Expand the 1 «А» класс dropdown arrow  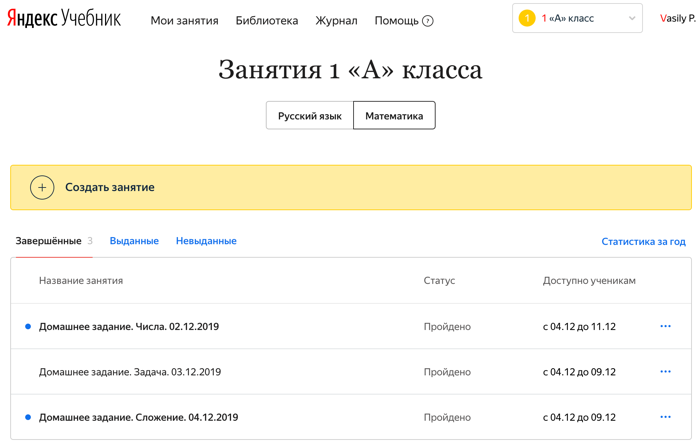[632, 18]
